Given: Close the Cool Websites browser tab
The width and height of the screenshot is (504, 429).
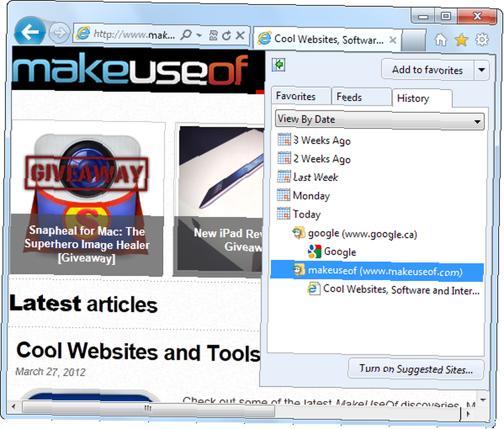Looking at the screenshot, I should (x=393, y=40).
